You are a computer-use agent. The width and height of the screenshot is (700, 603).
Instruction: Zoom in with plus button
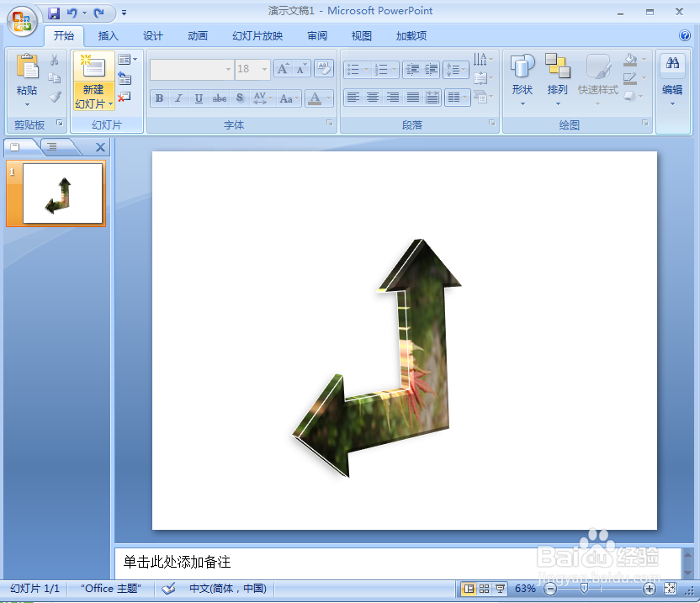[650, 590]
